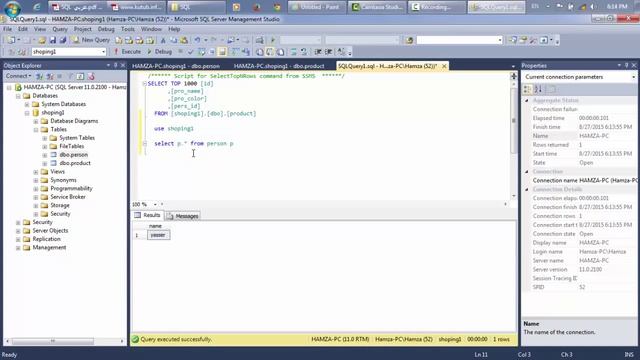Image resolution: width=640 pixels, height=360 pixels.
Task: Click the Filter icon in Object Explorer toolbar
Action: (x=70, y=76)
